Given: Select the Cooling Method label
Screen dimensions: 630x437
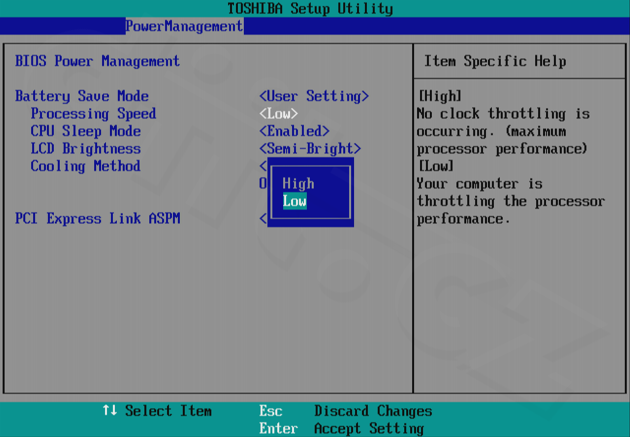Looking at the screenshot, I should tap(86, 166).
